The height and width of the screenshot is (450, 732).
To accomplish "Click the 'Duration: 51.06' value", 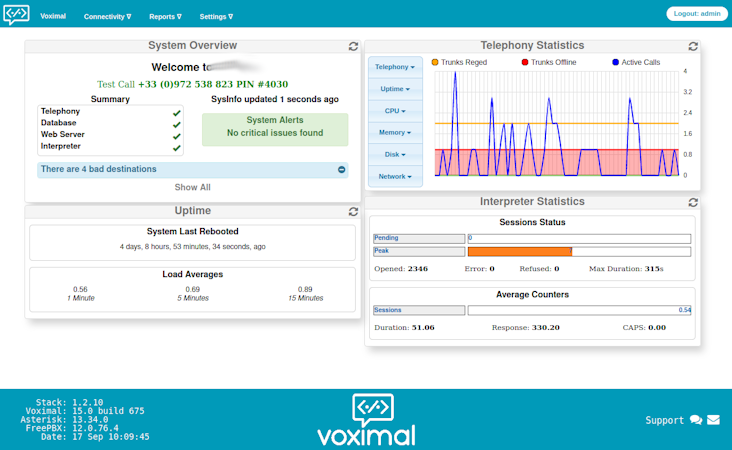I will pos(404,328).
